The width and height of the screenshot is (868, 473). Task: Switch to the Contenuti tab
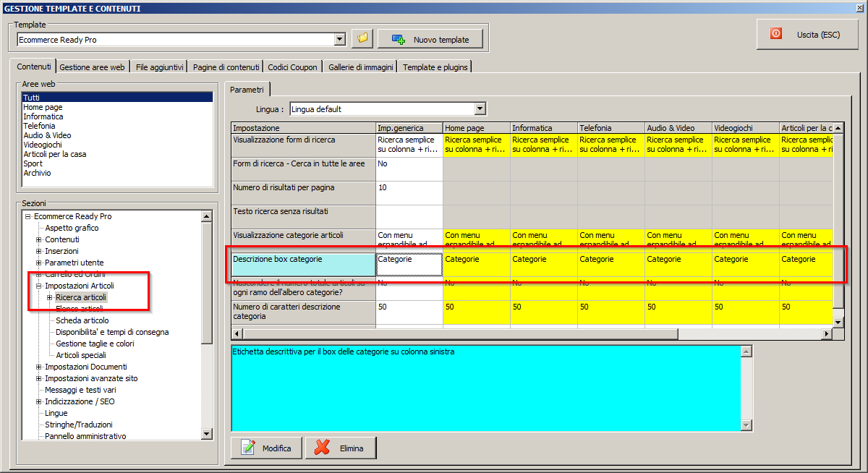coord(34,67)
